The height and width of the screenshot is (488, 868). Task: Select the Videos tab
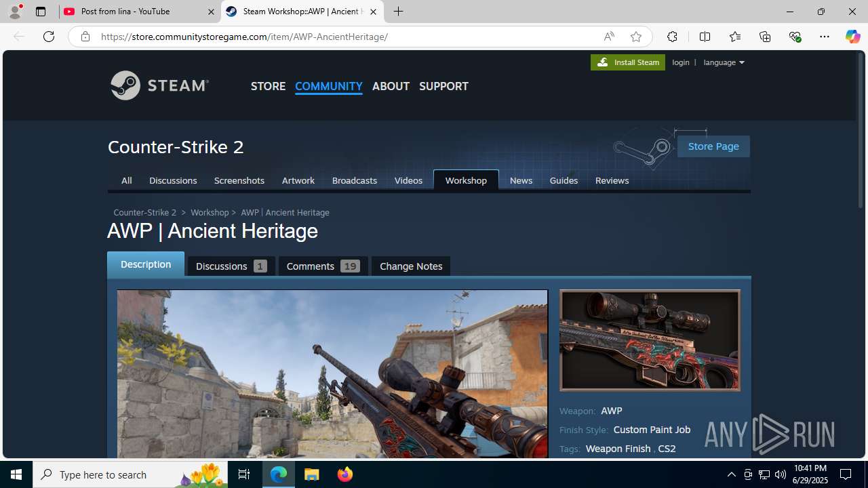[x=408, y=180]
